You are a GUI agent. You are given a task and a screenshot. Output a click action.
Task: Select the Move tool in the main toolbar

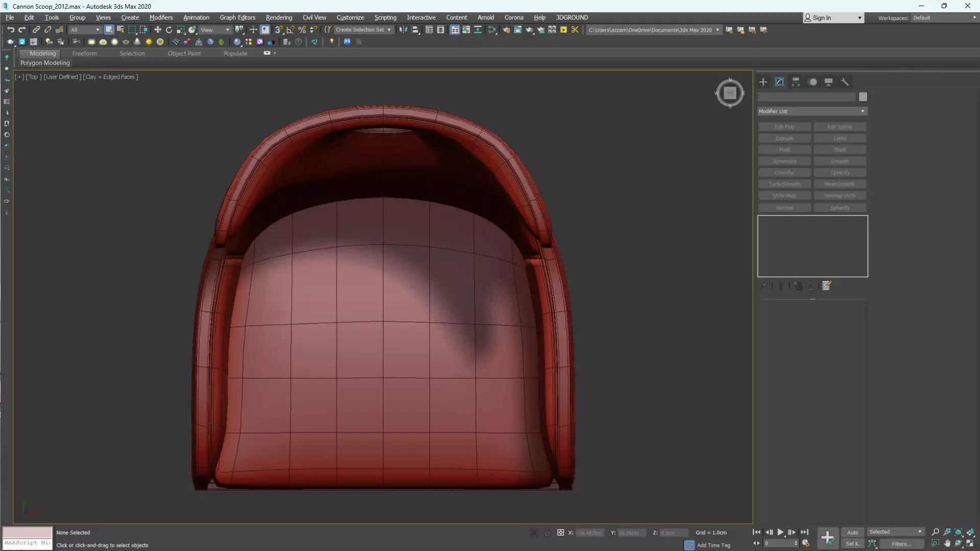157,30
